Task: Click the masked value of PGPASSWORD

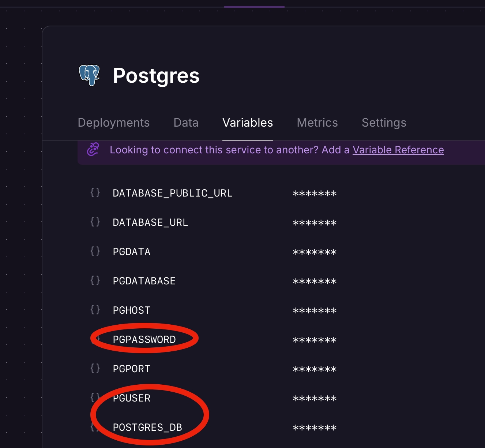Action: pyautogui.click(x=315, y=340)
